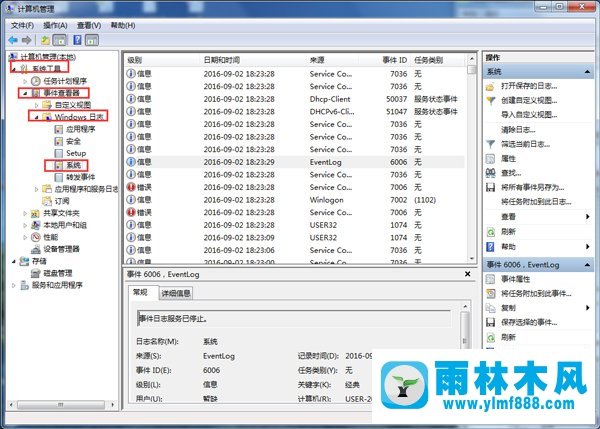Screen dimensions: 600x429
Task: Expand the 共享文件夹 tree node
Action: pos(25,213)
